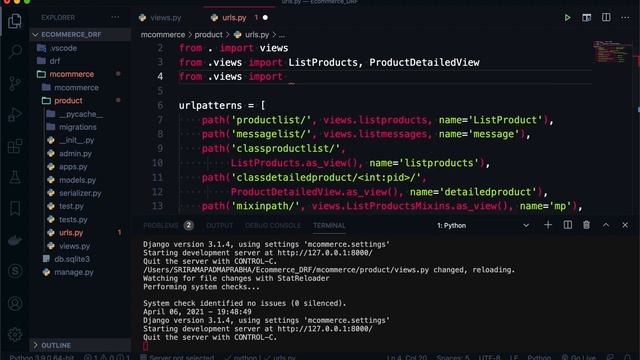Open the Run and Debug view icon
640x360 pixels.
coord(15,115)
